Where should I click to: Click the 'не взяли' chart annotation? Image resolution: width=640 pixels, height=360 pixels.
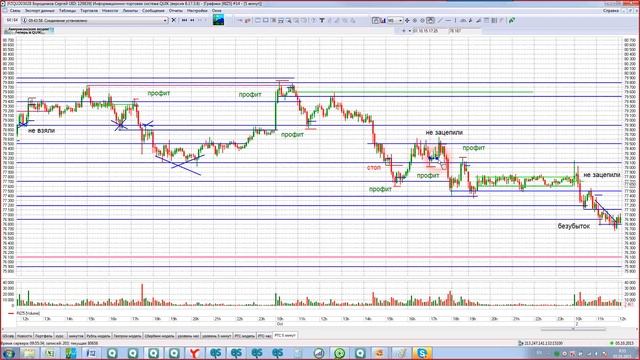(41, 131)
